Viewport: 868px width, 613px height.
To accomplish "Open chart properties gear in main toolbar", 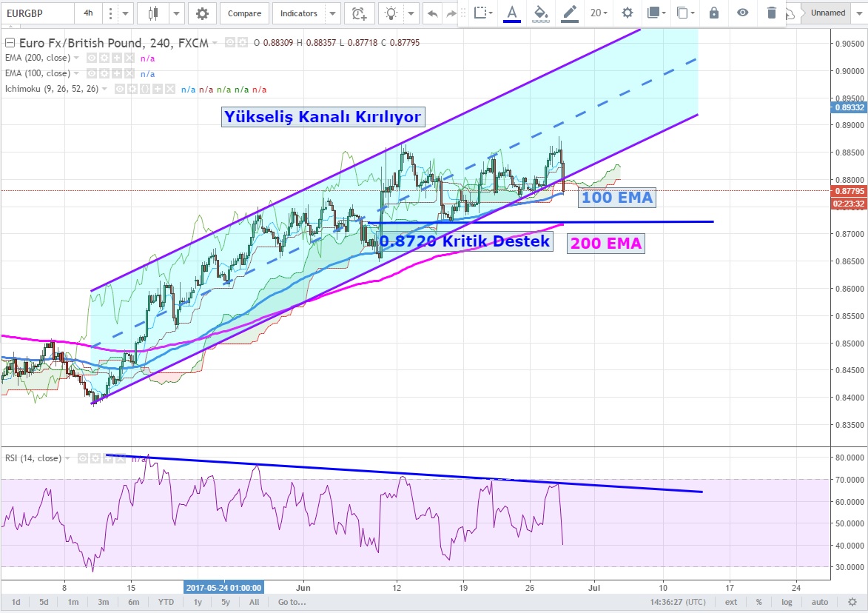I will [202, 13].
